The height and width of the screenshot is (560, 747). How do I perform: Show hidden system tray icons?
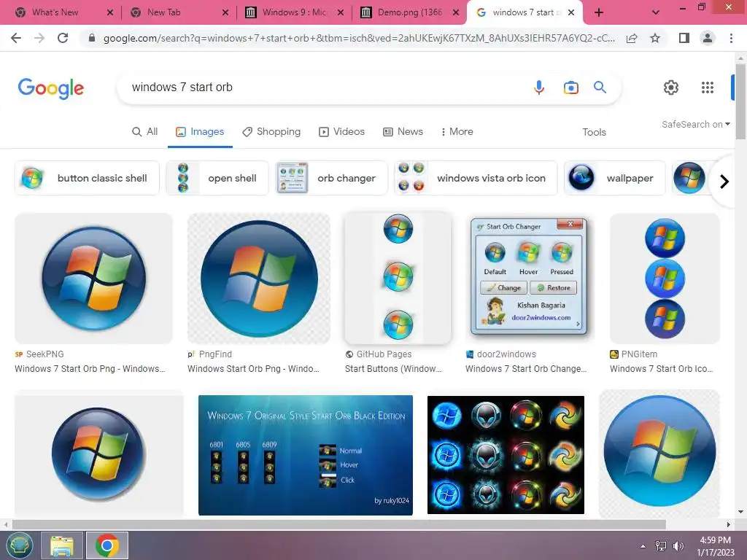pos(643,546)
